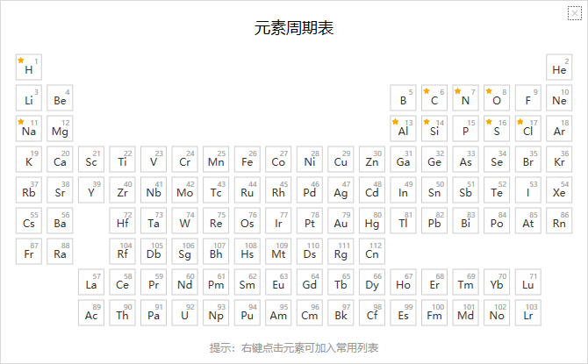588x364 pixels.
Task: Select the Gadolinium (Gd) element
Action: pyautogui.click(x=310, y=282)
